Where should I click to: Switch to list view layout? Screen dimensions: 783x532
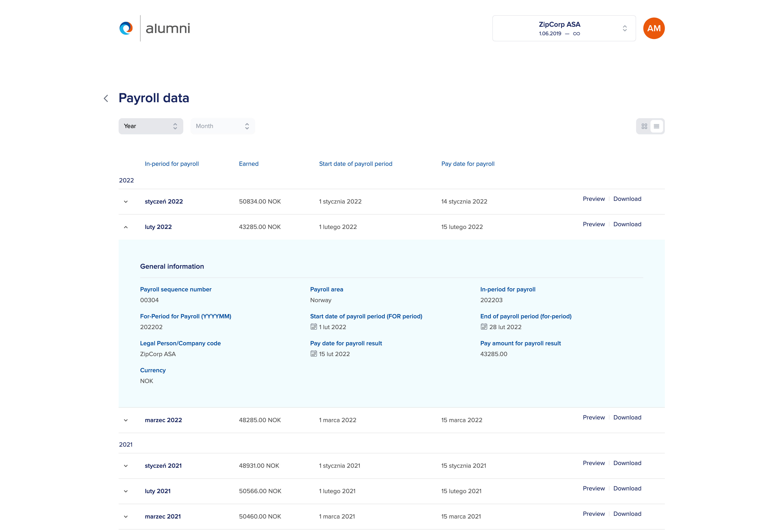(656, 126)
